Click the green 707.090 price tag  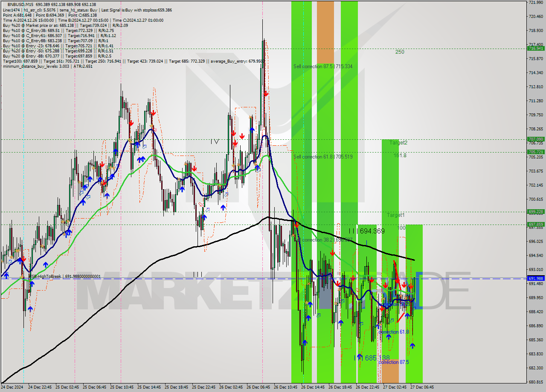536,139
